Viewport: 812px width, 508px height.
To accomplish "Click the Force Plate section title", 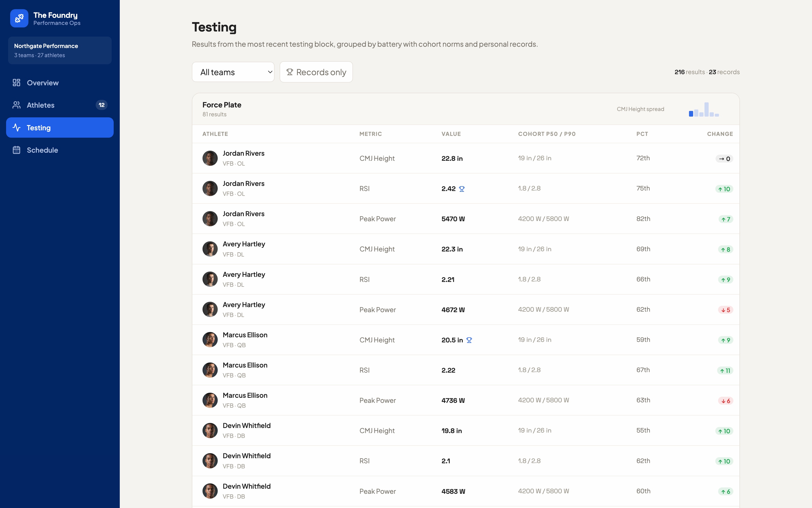I will [222, 105].
